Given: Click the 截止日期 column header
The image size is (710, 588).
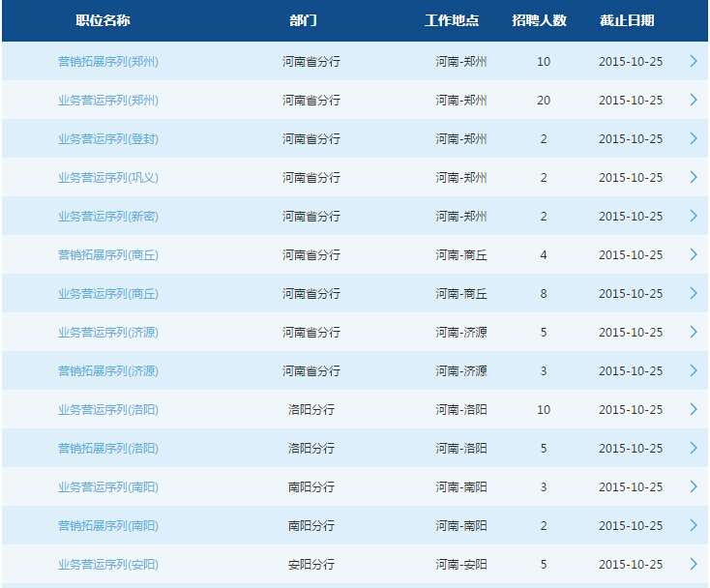Looking at the screenshot, I should (626, 20).
